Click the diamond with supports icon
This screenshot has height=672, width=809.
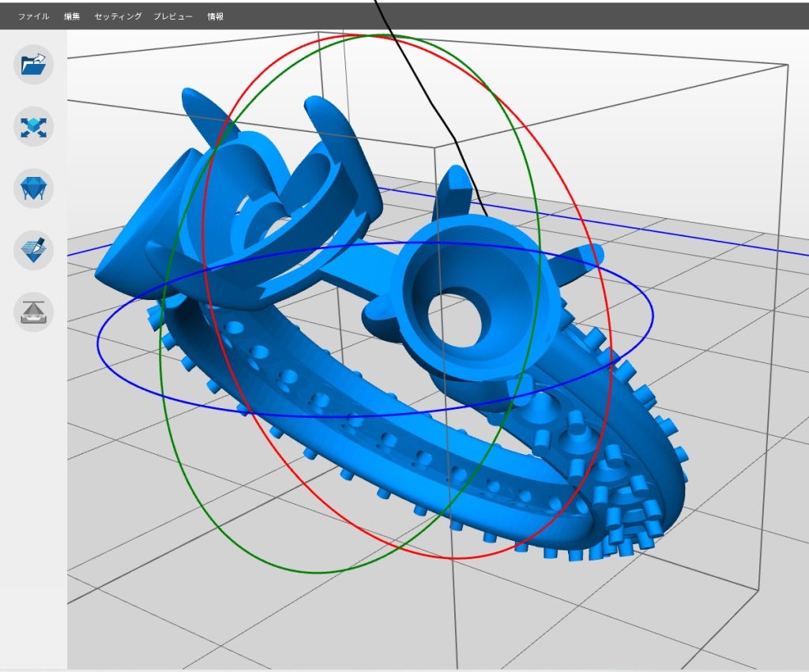tap(34, 188)
